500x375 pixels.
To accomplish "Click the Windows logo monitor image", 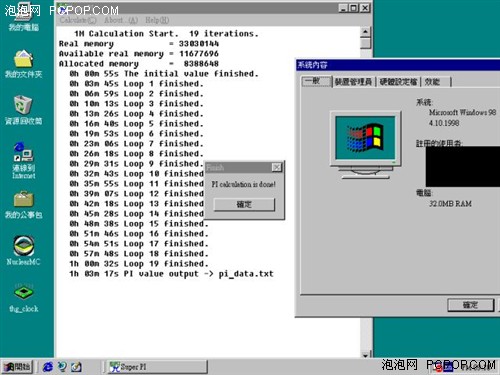I will [365, 144].
